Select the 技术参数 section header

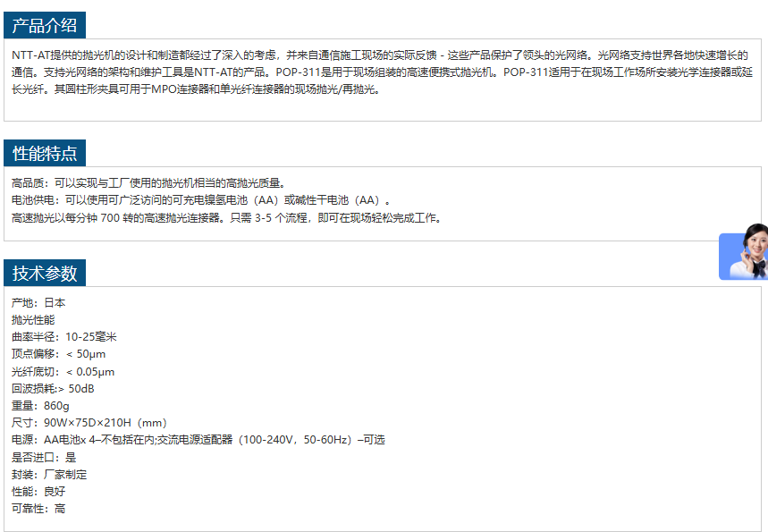pos(45,273)
